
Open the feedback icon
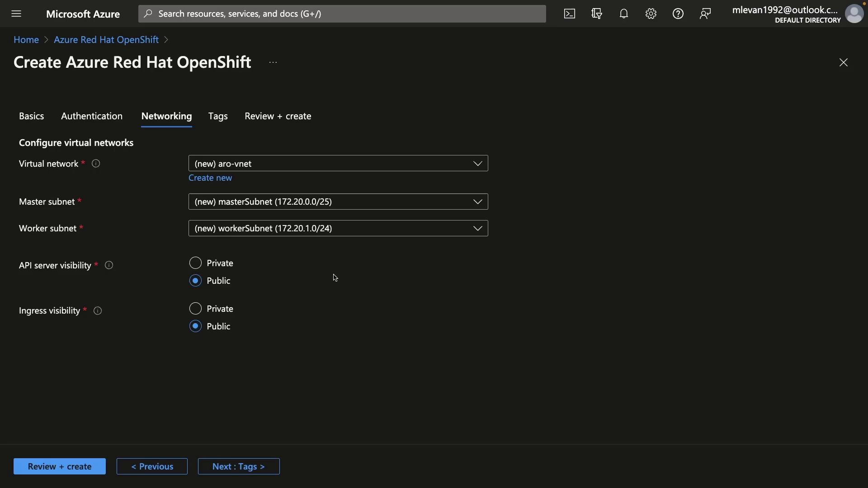(x=705, y=14)
